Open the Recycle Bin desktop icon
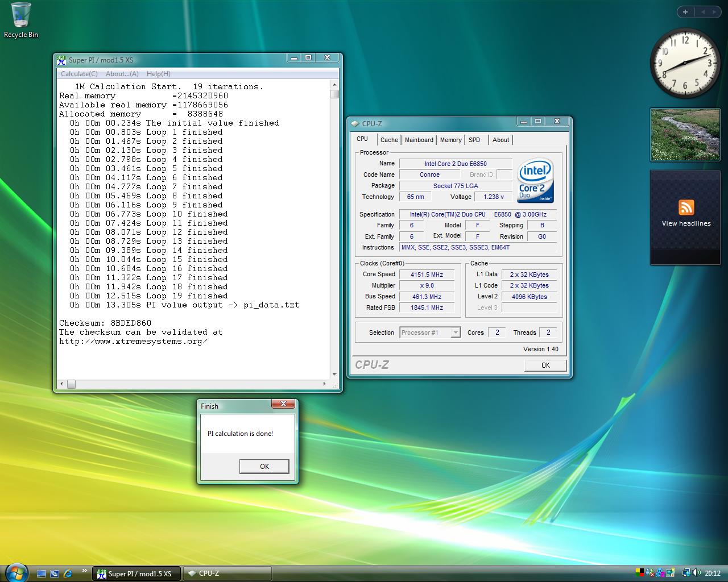Screen dimensions: 728x582 click(21, 20)
